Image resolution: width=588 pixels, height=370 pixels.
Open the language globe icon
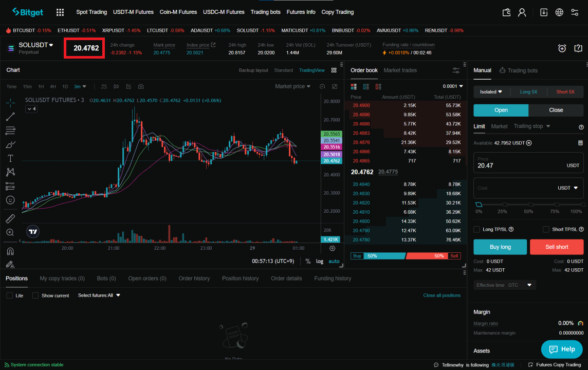click(559, 12)
